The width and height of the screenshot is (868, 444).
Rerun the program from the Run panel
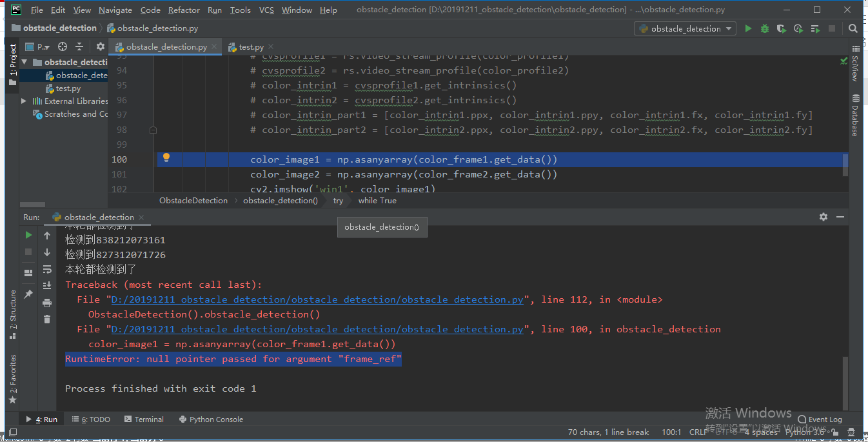coord(28,235)
